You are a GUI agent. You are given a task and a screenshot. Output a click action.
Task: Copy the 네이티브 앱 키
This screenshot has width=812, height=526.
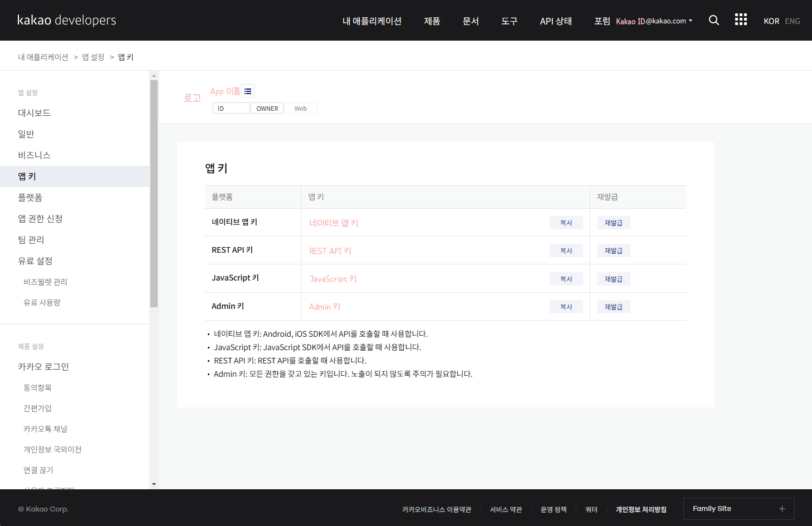pos(566,223)
